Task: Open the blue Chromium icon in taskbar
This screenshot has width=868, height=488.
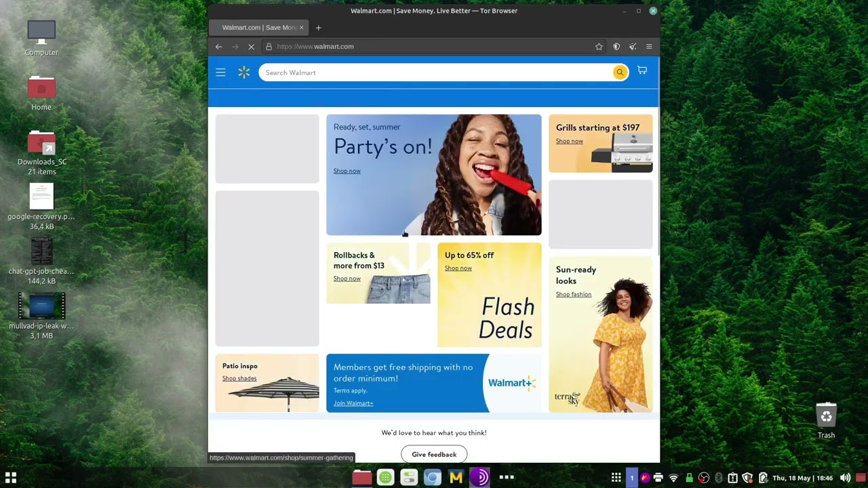Action: pos(432,478)
